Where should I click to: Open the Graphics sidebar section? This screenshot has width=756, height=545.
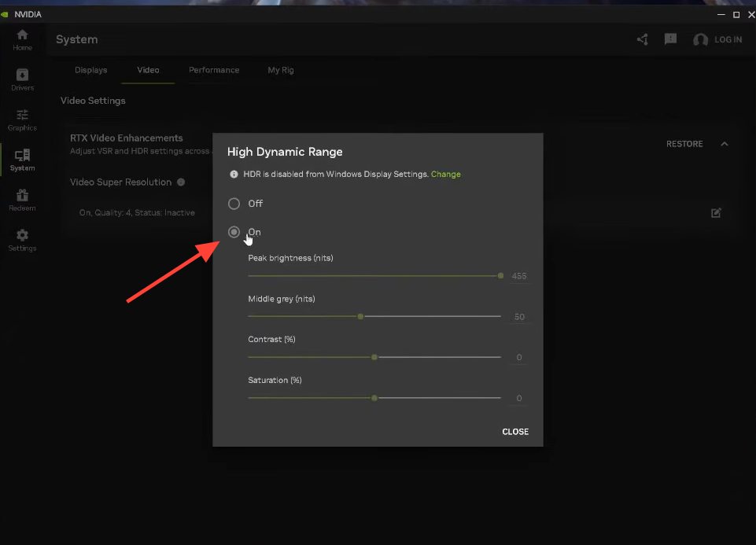[22, 120]
